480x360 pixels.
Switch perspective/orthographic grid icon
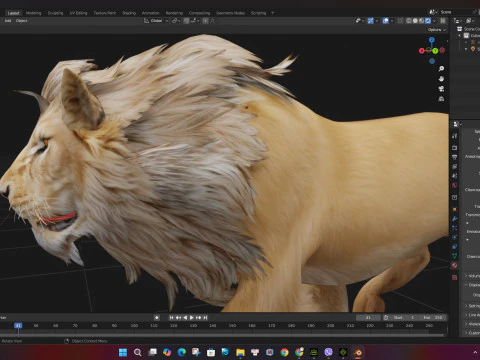pyautogui.click(x=441, y=99)
